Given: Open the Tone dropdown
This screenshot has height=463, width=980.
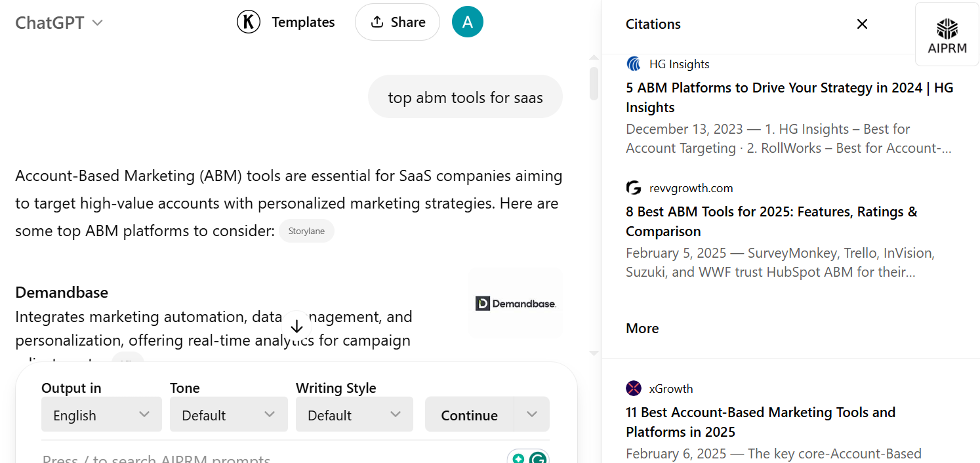Looking at the screenshot, I should tap(228, 415).
